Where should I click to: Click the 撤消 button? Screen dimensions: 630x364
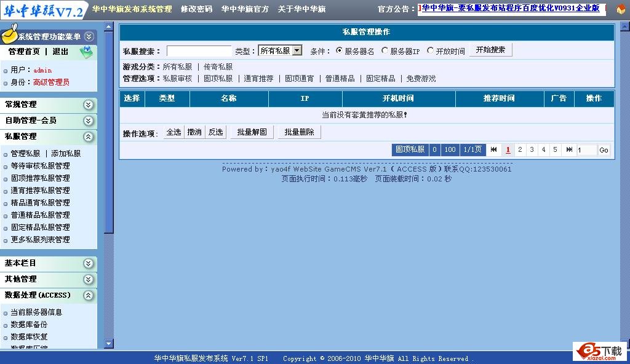(194, 132)
